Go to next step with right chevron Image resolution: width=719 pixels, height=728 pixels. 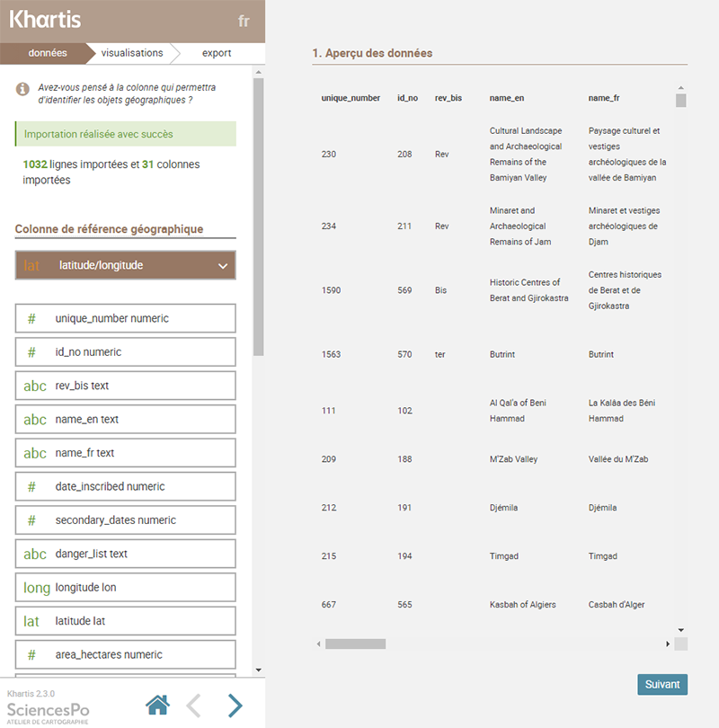click(235, 706)
